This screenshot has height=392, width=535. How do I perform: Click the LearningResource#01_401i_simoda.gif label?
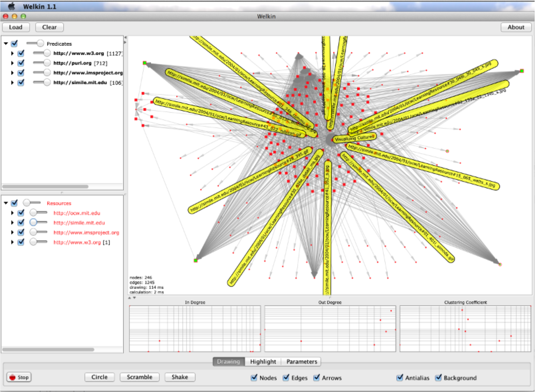397,207
